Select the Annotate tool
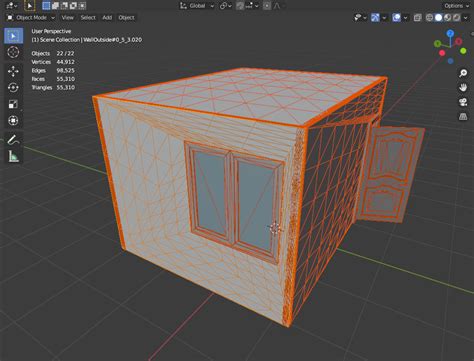Screen dimensions: 474x361 (x=13, y=140)
